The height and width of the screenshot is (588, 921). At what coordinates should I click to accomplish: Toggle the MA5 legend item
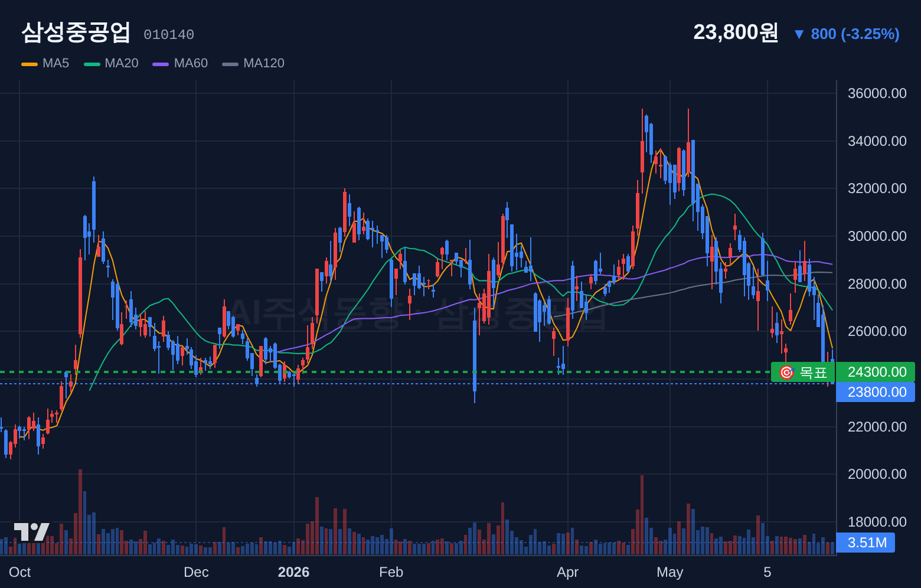click(x=45, y=63)
